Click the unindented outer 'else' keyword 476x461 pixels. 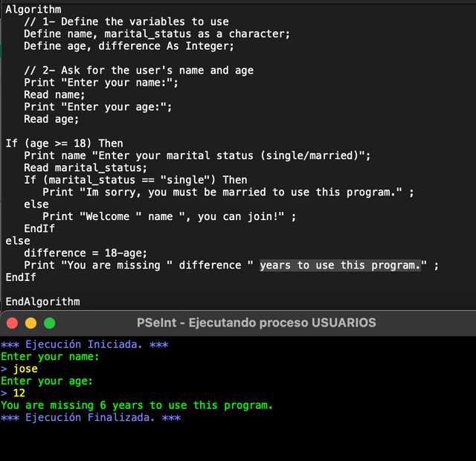tap(18, 241)
